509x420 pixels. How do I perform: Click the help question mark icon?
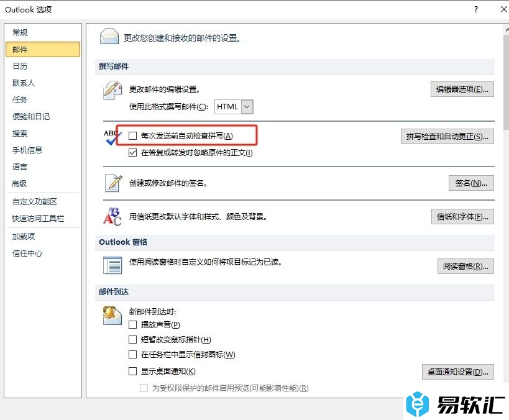coord(476,9)
